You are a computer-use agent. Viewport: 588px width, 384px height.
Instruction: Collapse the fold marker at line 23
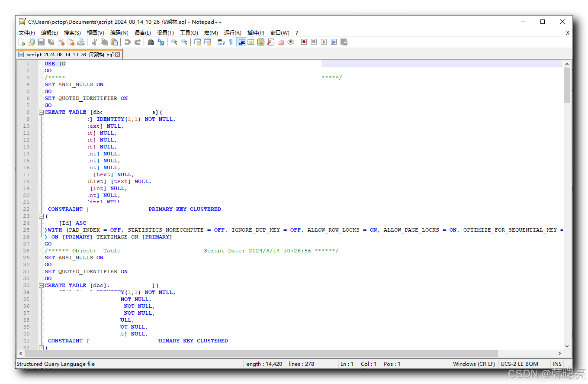[41, 216]
